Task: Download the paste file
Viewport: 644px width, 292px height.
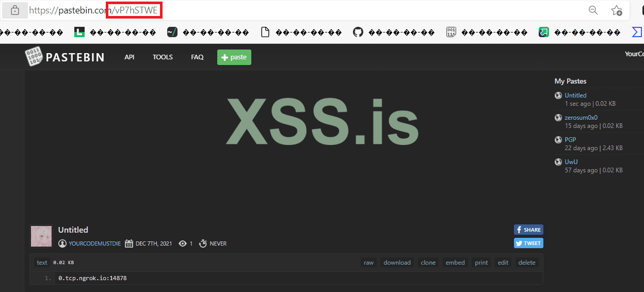Action: 397,263
